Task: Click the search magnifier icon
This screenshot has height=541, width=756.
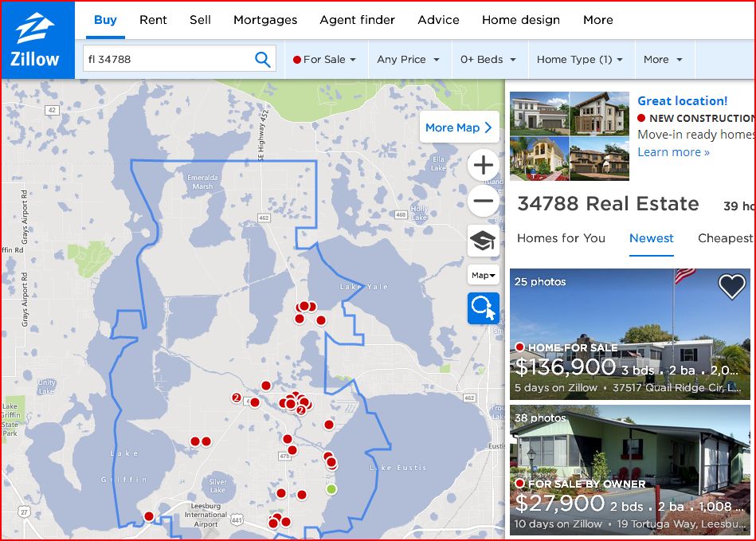Action: tap(262, 59)
